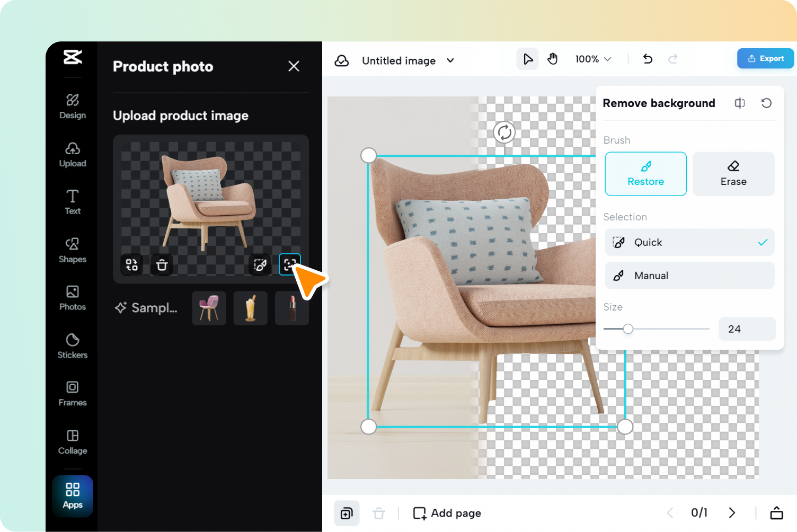Click the replace image icon on the thumbnail
Image resolution: width=797 pixels, height=532 pixels.
(131, 265)
